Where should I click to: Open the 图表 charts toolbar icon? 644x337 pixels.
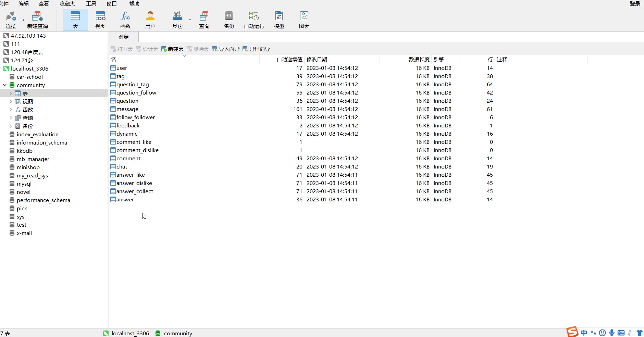coord(304,20)
